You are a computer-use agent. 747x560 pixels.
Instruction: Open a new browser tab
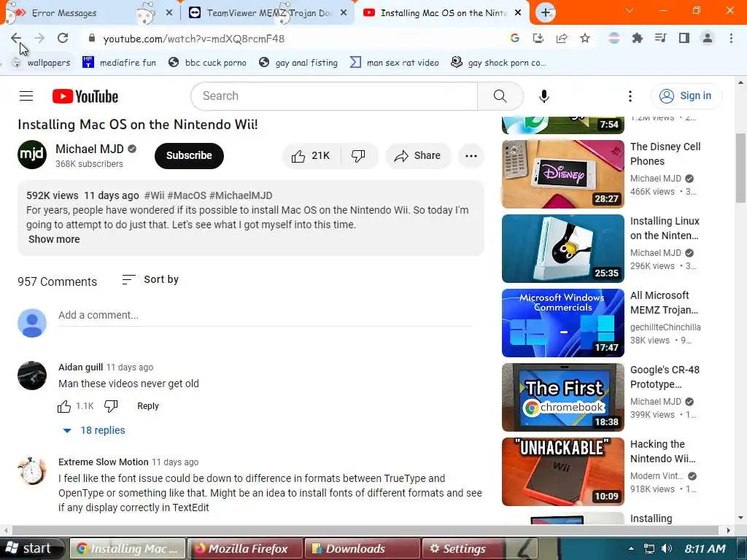[x=546, y=13]
